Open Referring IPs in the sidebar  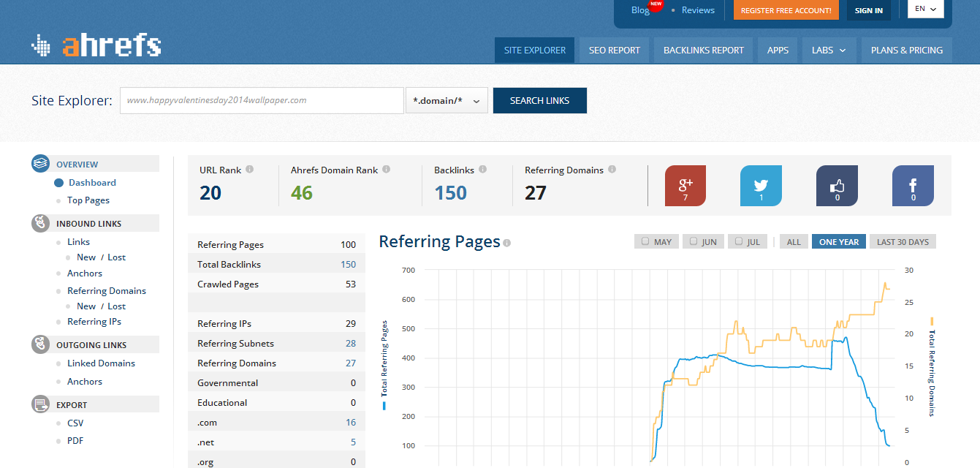pyautogui.click(x=94, y=322)
